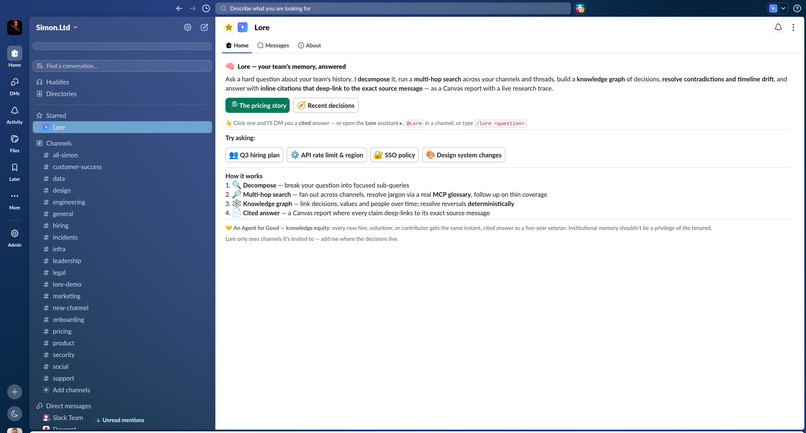
Task: Click the moon status icon at bottom left
Action: (14, 413)
